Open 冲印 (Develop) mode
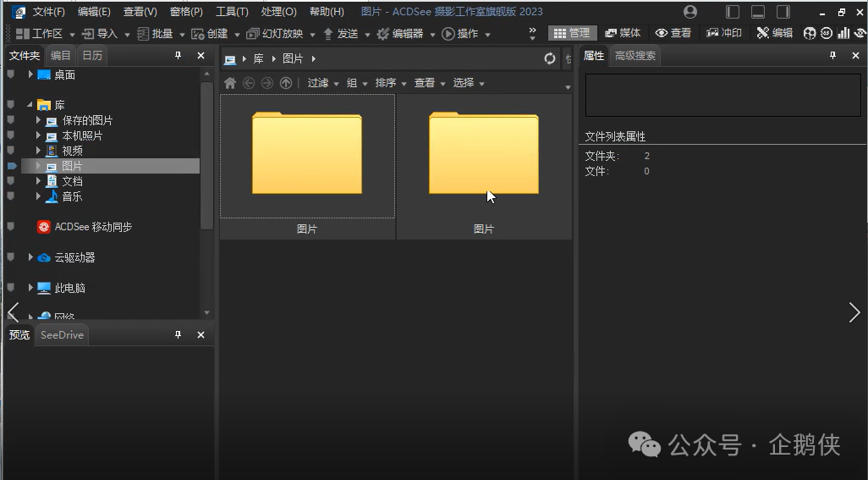The image size is (868, 480). (724, 33)
